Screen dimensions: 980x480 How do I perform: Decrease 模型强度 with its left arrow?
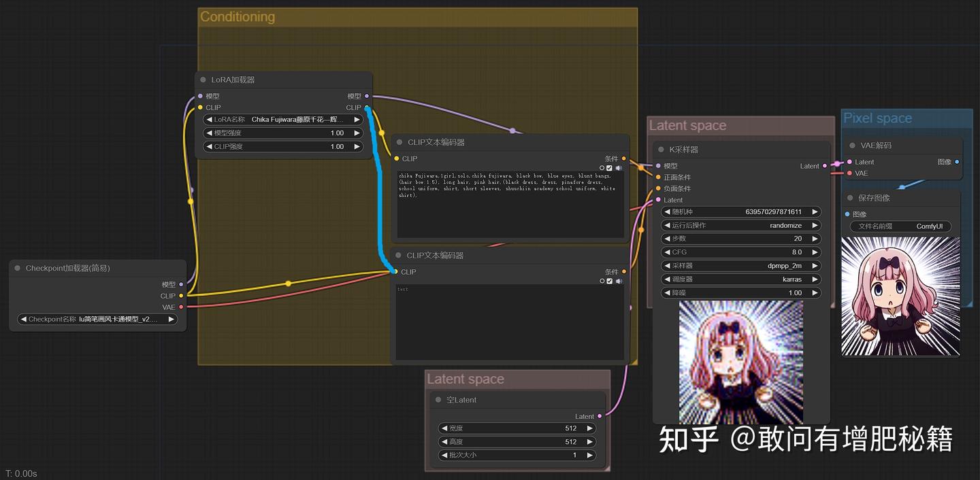[210, 133]
